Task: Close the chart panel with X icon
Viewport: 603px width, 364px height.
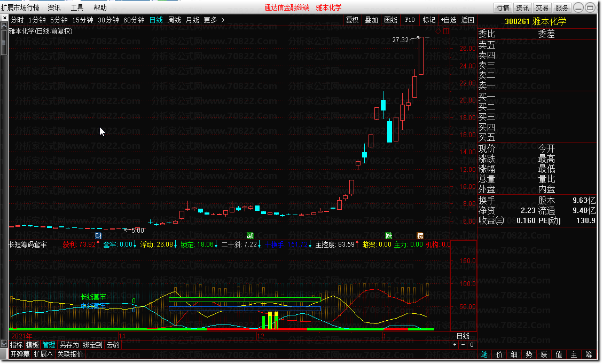Action: pos(4,18)
